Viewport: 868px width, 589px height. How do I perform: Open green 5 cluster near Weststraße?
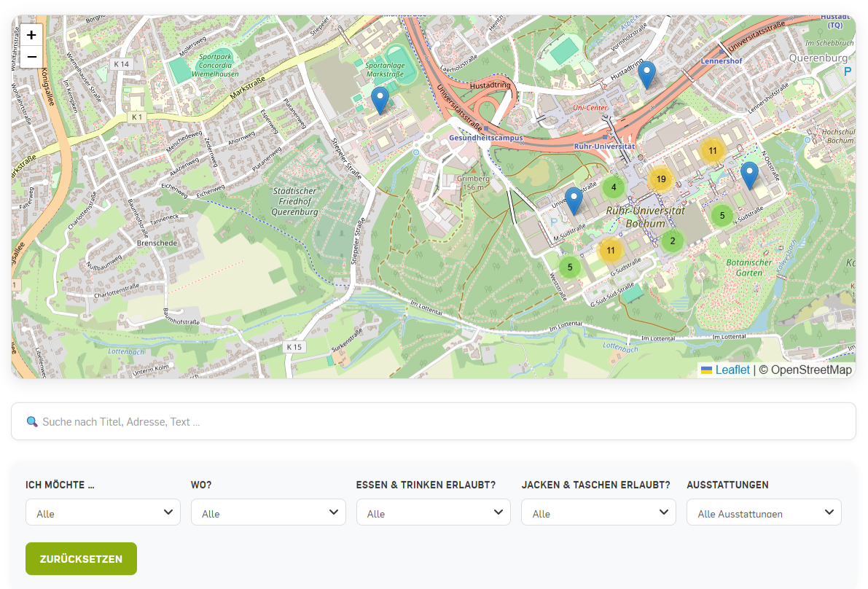[x=569, y=267]
